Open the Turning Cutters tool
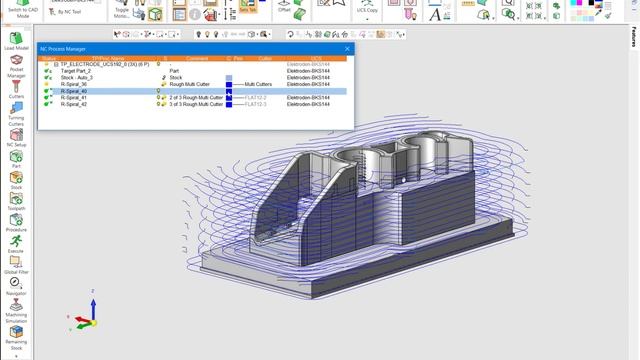 tap(16, 114)
